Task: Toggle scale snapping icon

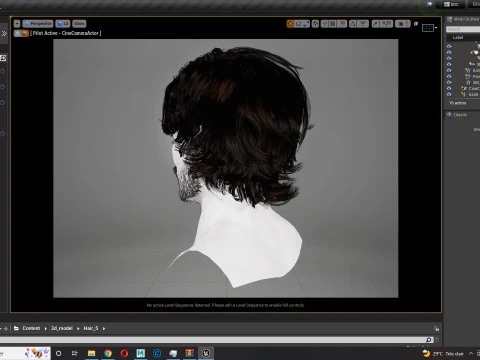Action: click(x=376, y=24)
